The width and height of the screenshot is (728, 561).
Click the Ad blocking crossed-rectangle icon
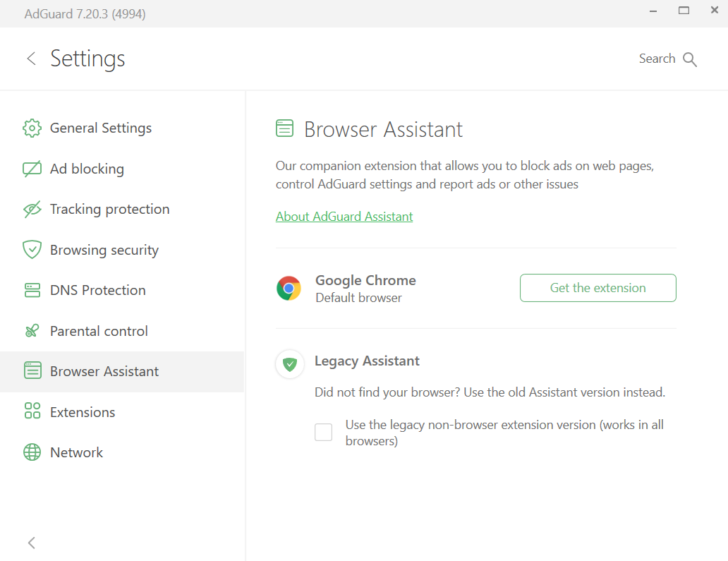tap(32, 169)
